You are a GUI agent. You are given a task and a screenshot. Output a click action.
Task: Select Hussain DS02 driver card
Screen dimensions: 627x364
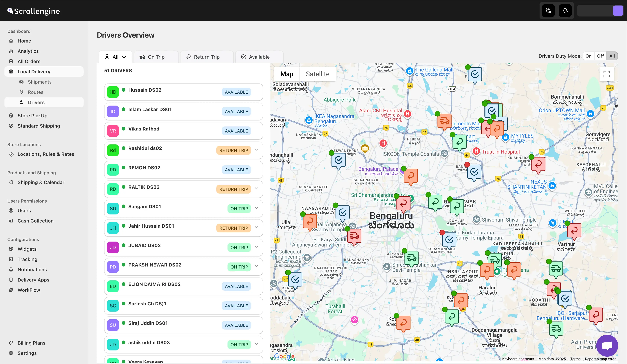click(174, 92)
